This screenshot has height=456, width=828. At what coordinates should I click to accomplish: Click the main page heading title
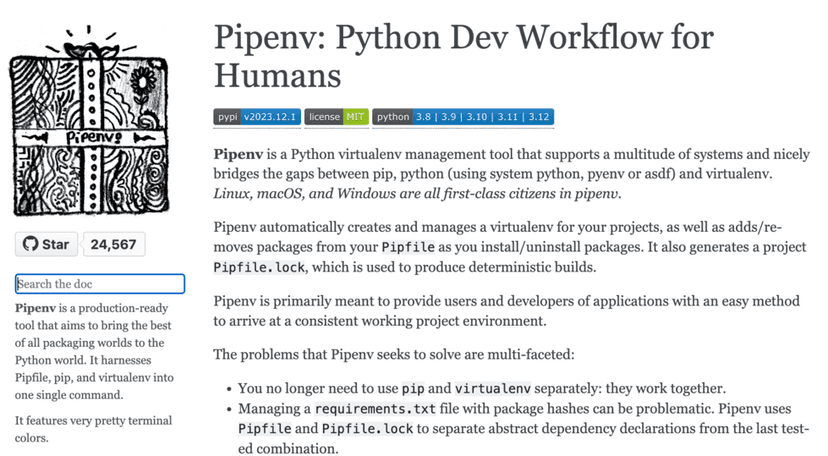[464, 56]
